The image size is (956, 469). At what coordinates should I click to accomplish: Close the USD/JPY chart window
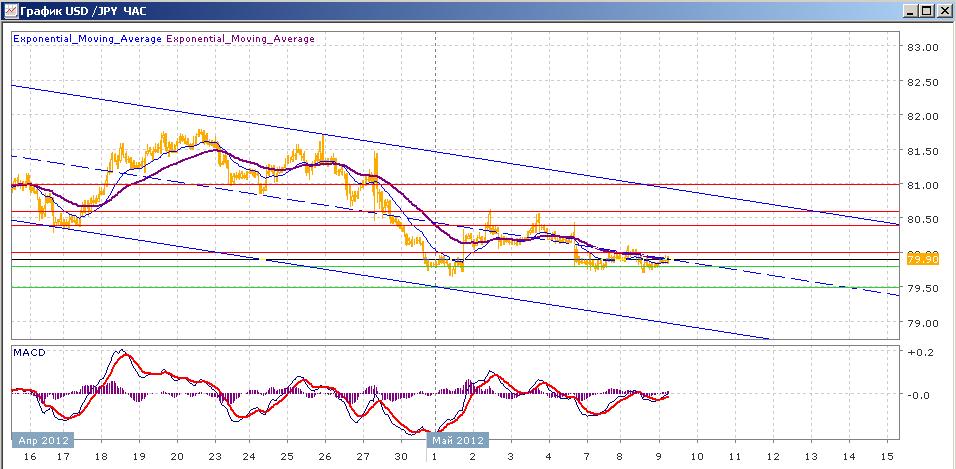pyautogui.click(x=943, y=11)
